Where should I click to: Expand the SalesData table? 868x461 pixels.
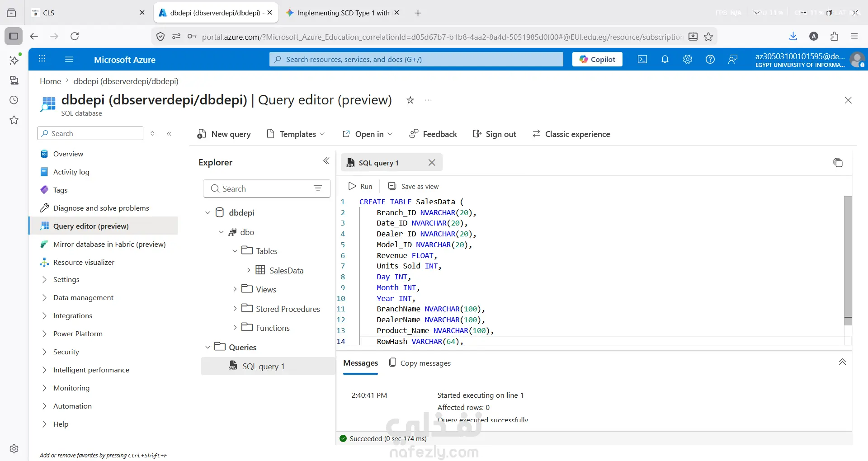(248, 270)
